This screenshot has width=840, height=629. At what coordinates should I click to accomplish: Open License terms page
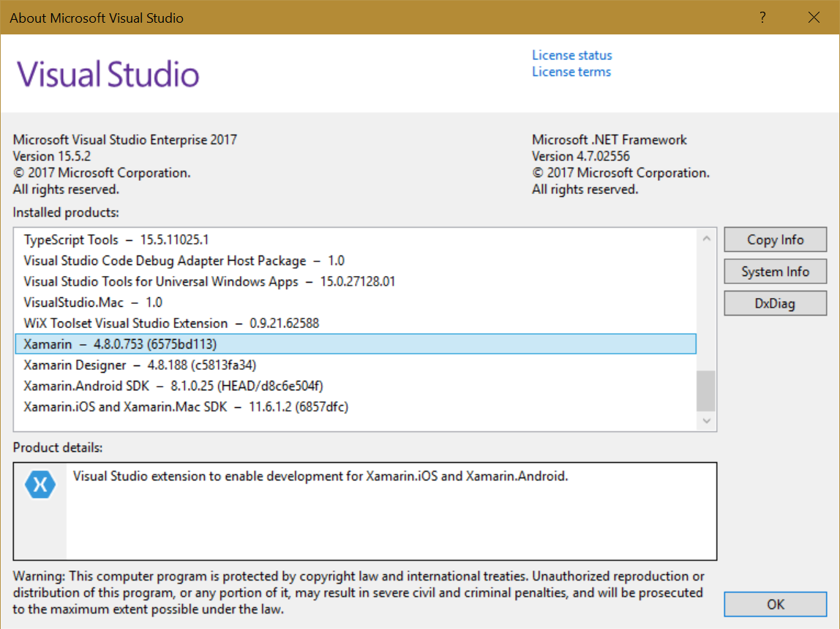(x=571, y=71)
